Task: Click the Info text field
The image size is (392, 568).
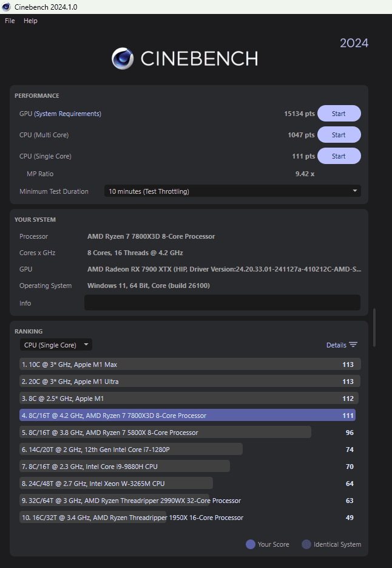Action: click(x=222, y=303)
